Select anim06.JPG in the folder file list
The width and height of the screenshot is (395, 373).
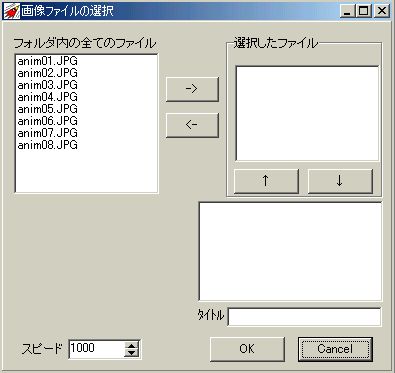(x=47, y=121)
